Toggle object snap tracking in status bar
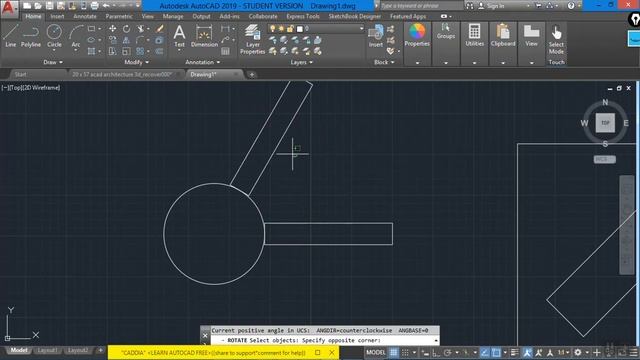 [484, 352]
